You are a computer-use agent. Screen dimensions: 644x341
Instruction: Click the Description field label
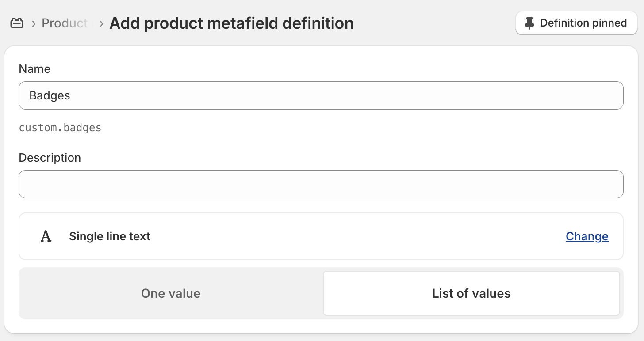pos(50,158)
